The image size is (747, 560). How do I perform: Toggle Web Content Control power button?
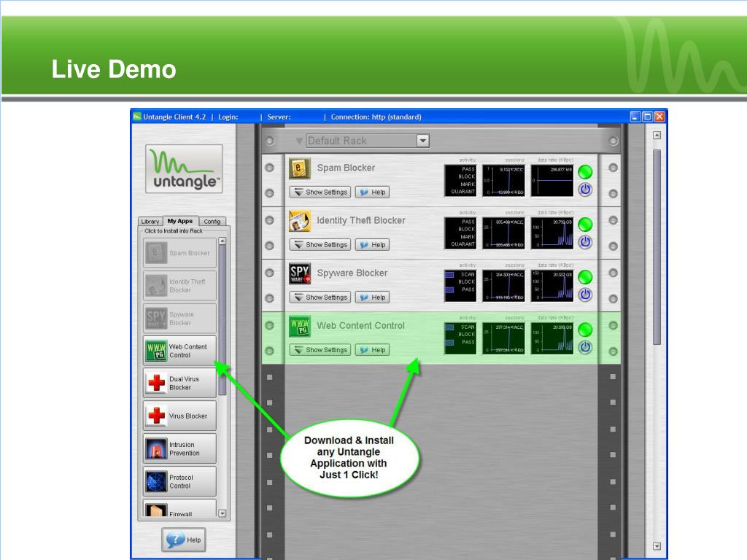585,347
